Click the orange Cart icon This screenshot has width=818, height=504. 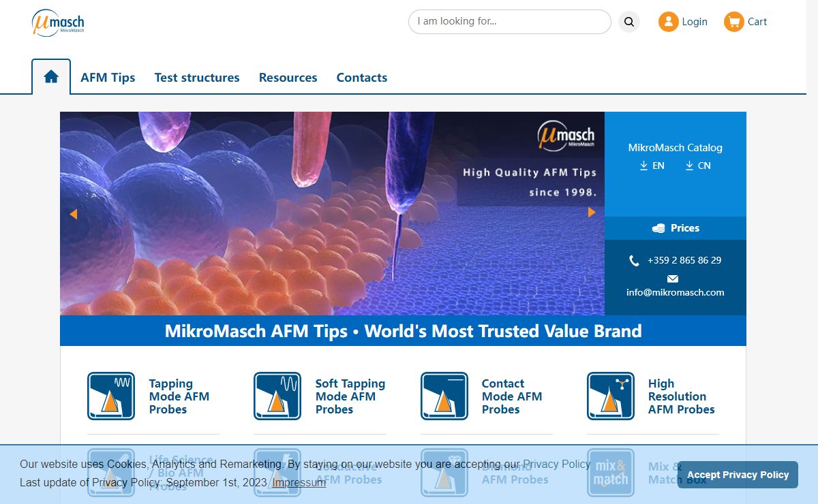[733, 22]
